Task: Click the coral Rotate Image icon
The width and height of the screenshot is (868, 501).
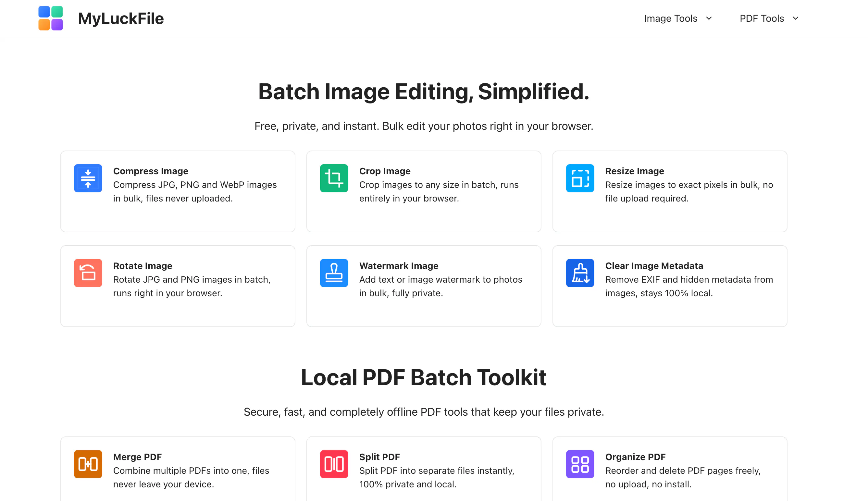Action: pyautogui.click(x=88, y=273)
